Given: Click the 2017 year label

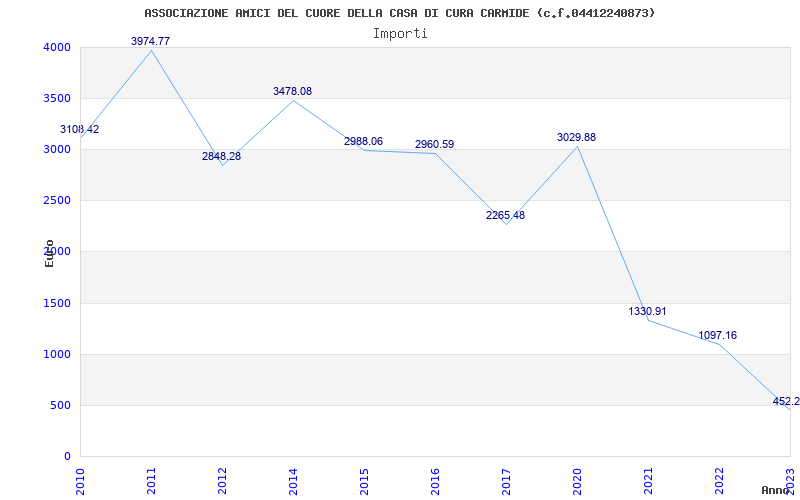Looking at the screenshot, I should tap(506, 481).
